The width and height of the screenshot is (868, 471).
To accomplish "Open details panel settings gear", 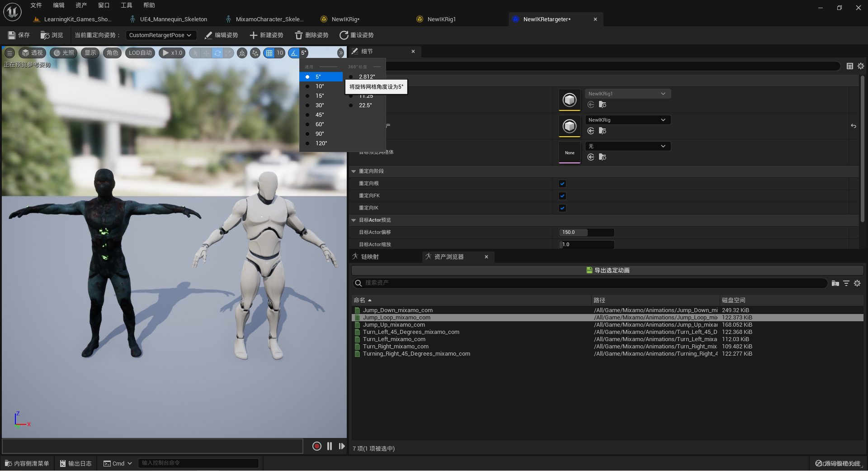I will (861, 66).
